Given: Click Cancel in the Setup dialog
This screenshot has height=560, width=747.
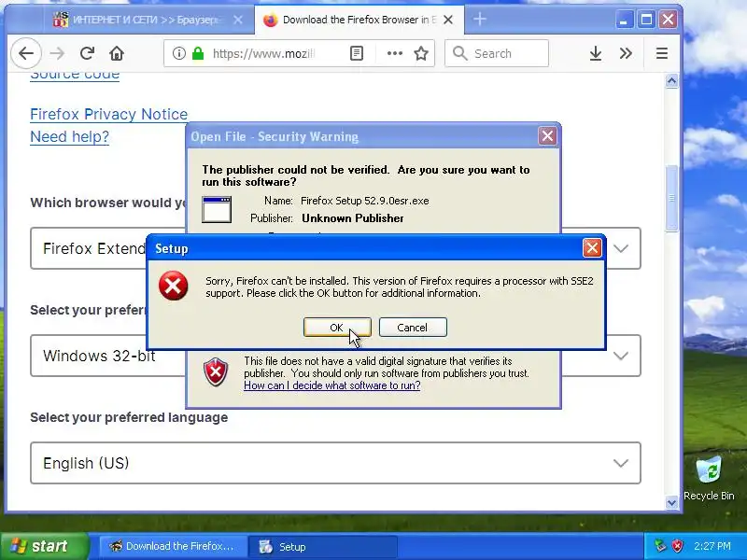Looking at the screenshot, I should point(413,328).
